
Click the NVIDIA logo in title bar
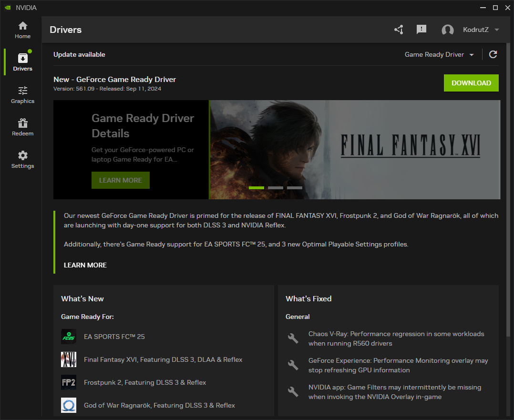tap(8, 8)
